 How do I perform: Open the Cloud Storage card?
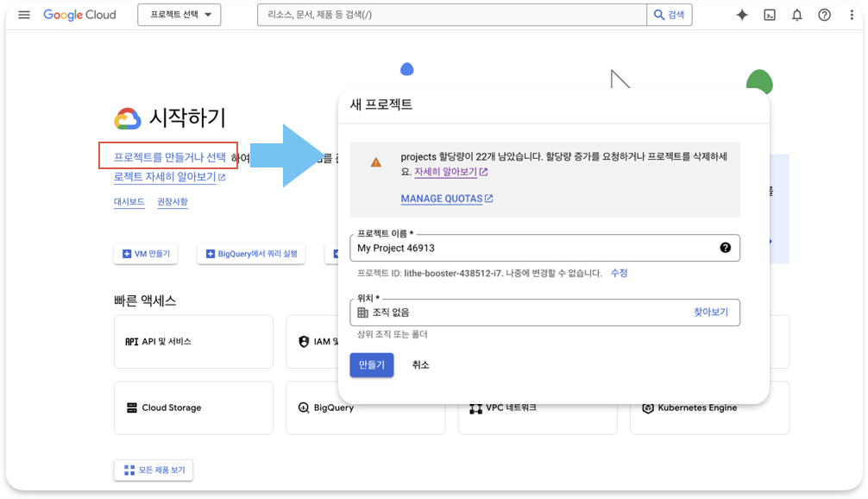(x=194, y=407)
